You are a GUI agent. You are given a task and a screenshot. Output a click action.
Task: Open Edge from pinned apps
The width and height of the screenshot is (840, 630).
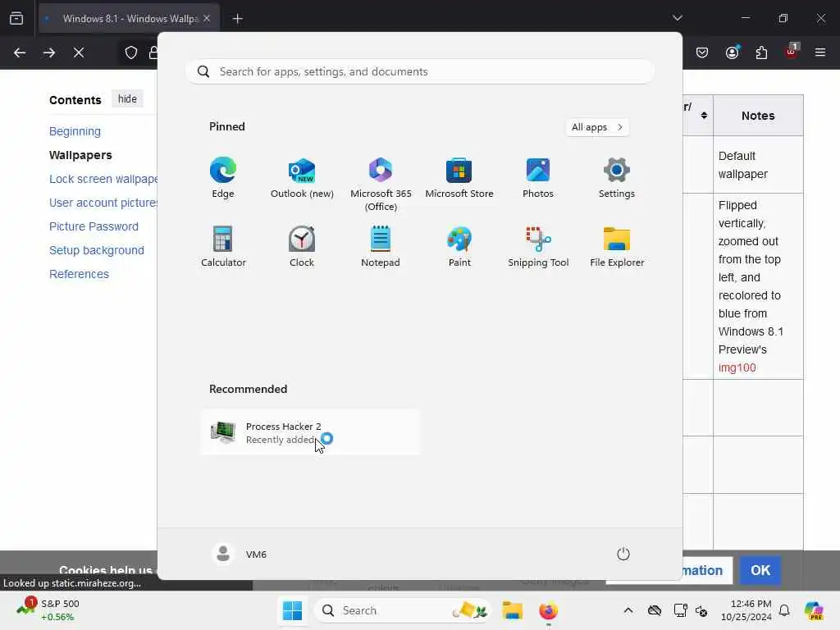[223, 178]
